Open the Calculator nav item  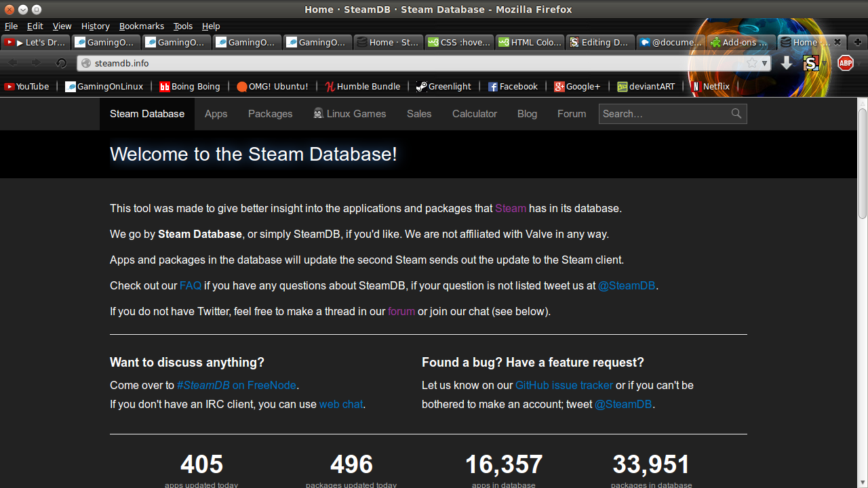475,114
